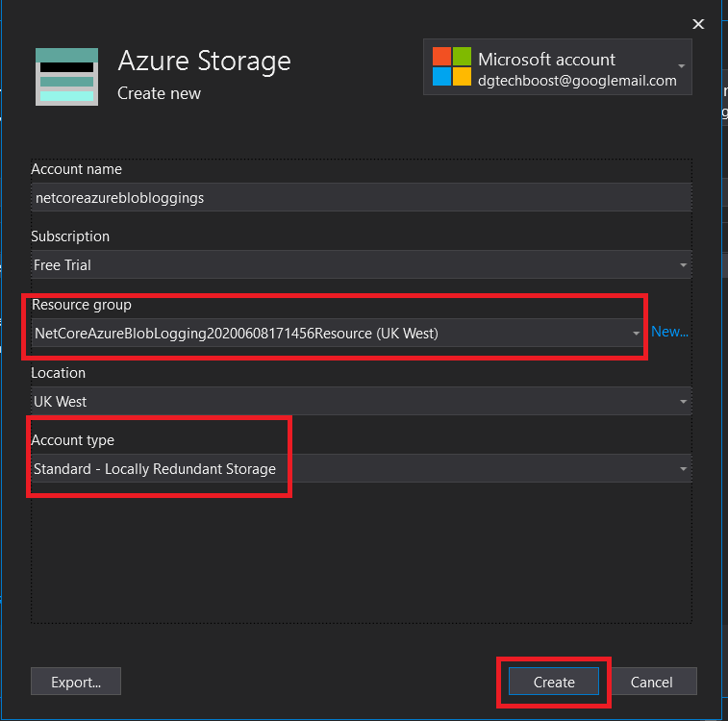The height and width of the screenshot is (721, 728).
Task: Click the "Subscription" field label
Action: (70, 236)
